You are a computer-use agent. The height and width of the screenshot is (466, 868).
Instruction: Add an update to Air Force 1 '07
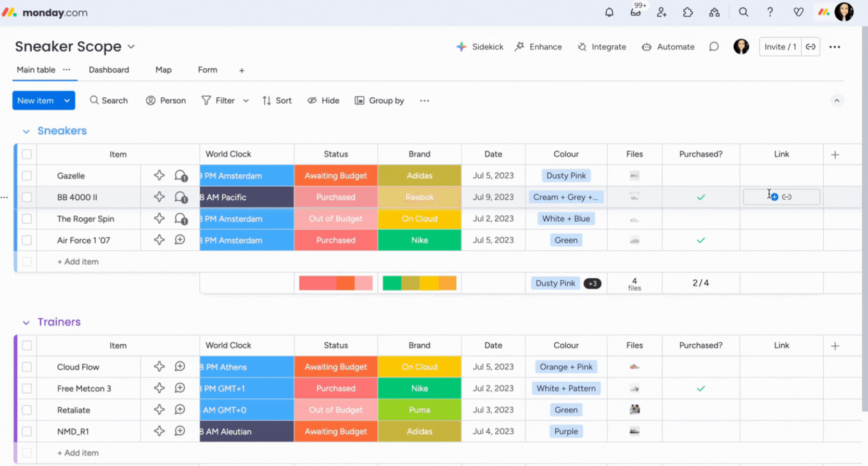(x=180, y=240)
